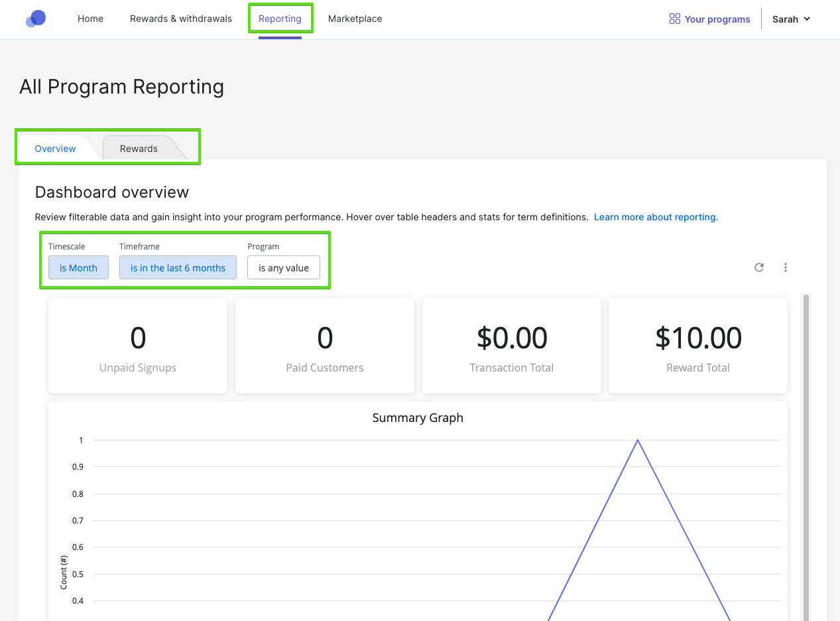The height and width of the screenshot is (621, 840).
Task: Click the 'Count (#)' axis label
Action: (x=64, y=572)
